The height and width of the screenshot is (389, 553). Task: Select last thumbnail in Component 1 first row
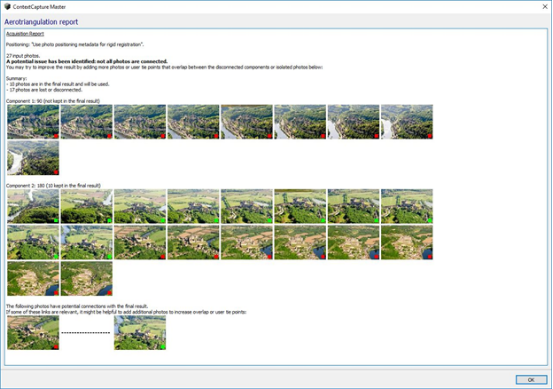(x=407, y=122)
